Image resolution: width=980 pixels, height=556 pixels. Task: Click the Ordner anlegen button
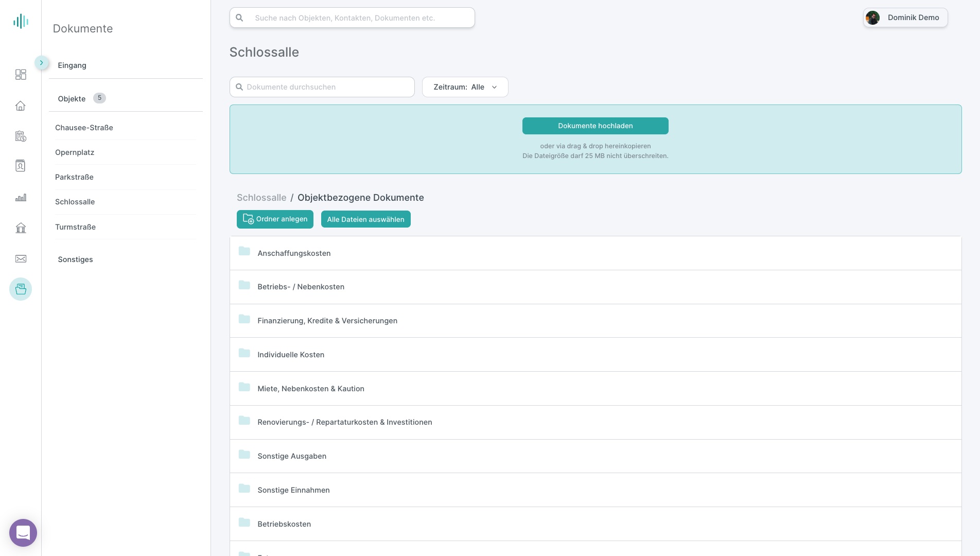point(275,219)
